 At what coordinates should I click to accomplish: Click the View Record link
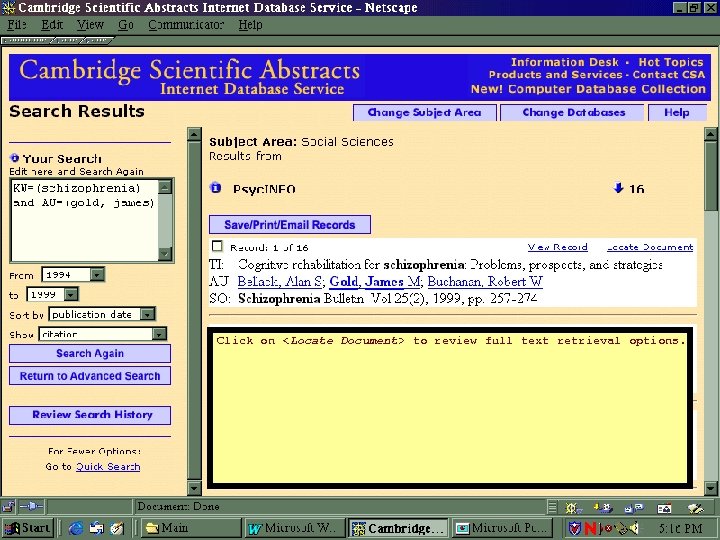pos(557,247)
